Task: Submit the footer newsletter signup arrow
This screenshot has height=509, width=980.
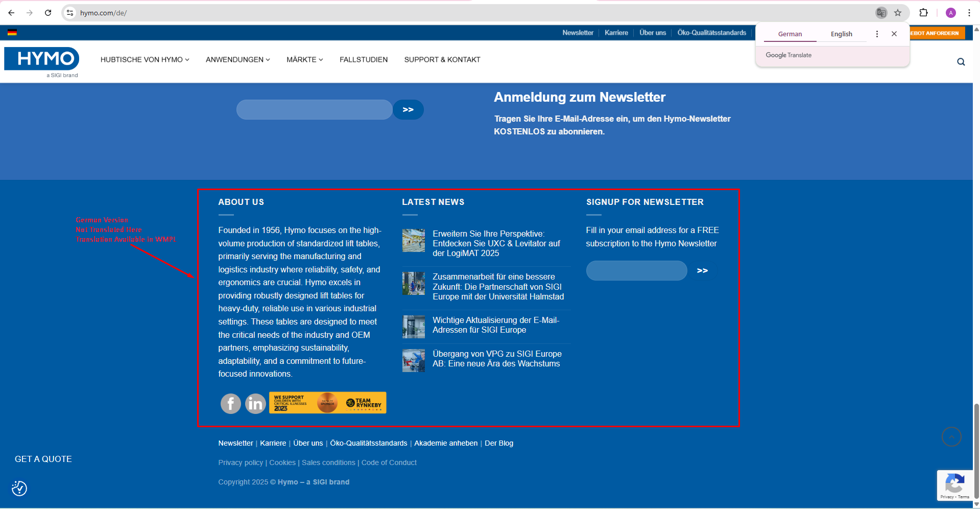Action: 703,270
